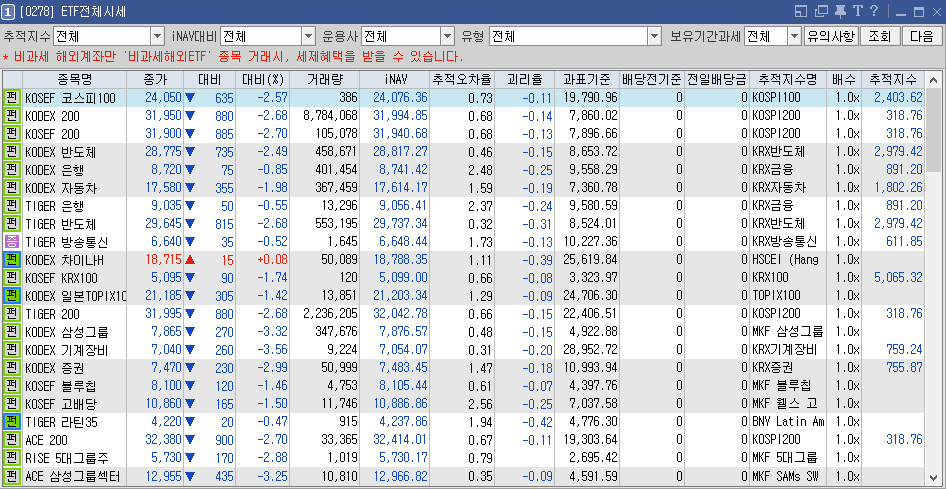
Task: Click the 편 icon beside TIGER 반도체
Action: tap(12, 224)
